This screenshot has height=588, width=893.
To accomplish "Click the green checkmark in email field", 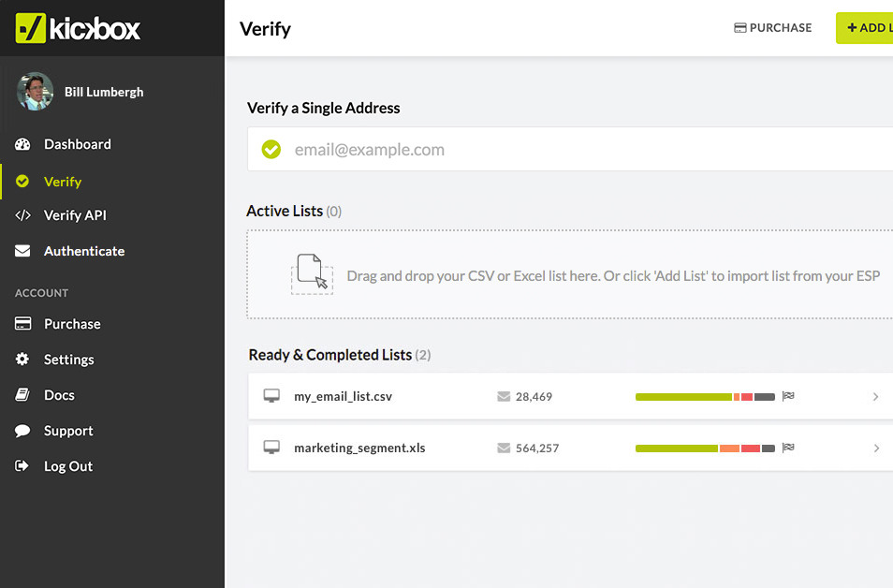I will (271, 150).
